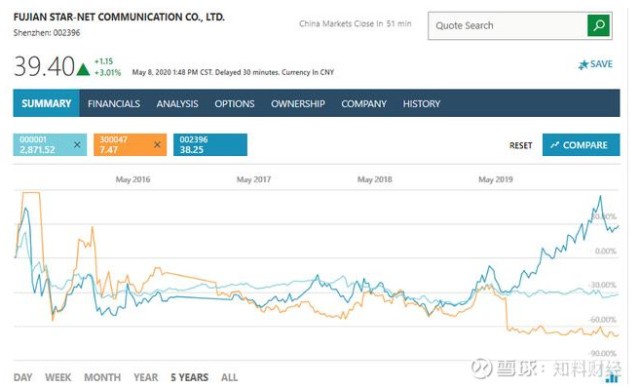Click the chart icon on COMPARE button
The image size is (640, 388).
[x=554, y=145]
